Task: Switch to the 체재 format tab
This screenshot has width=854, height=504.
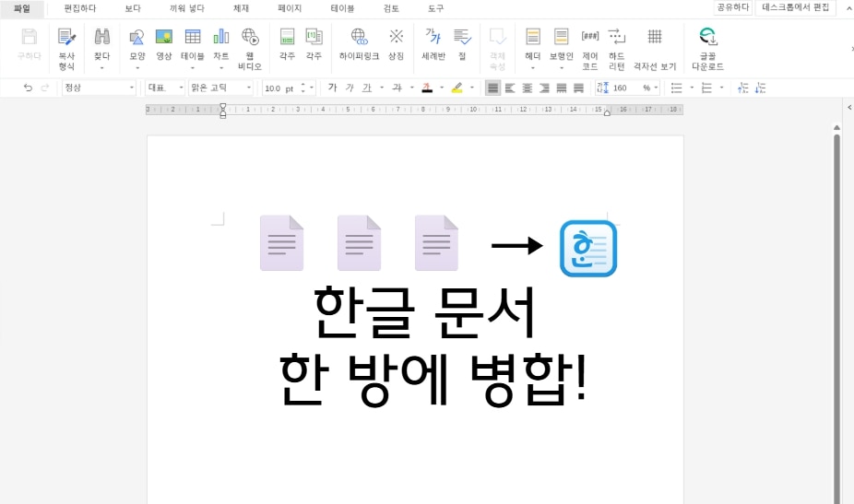Action: [241, 8]
